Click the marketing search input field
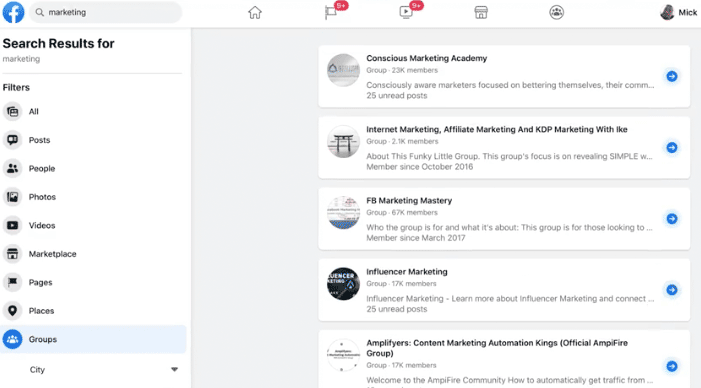The width and height of the screenshot is (701, 388). (106, 13)
